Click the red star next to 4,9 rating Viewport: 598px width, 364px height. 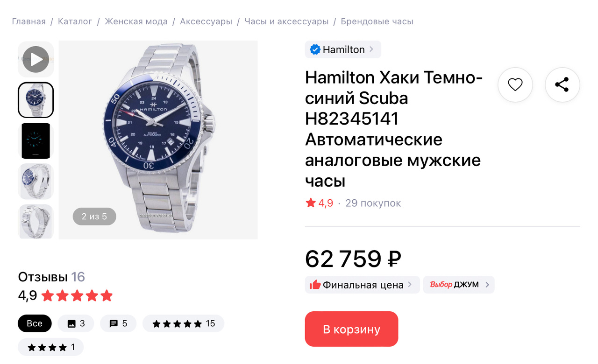pyautogui.click(x=311, y=203)
